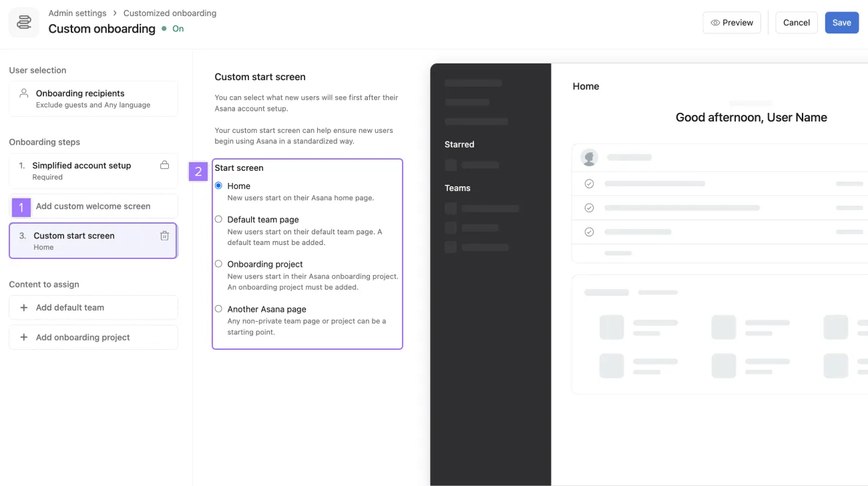The width and height of the screenshot is (868, 486).
Task: Click the avatar placeholder in the preview panel
Action: (x=589, y=158)
